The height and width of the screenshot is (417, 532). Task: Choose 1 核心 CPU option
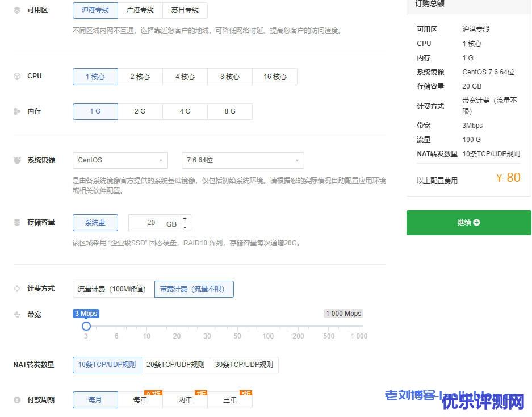[95, 77]
